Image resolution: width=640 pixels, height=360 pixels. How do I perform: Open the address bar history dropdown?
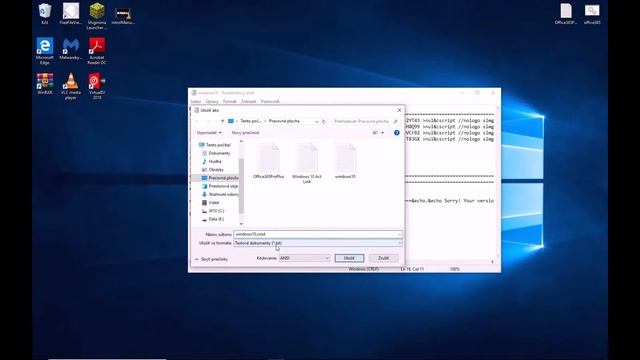tap(317, 121)
